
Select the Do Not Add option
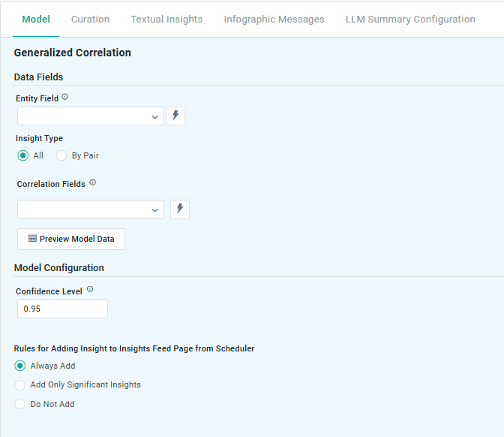(x=20, y=404)
